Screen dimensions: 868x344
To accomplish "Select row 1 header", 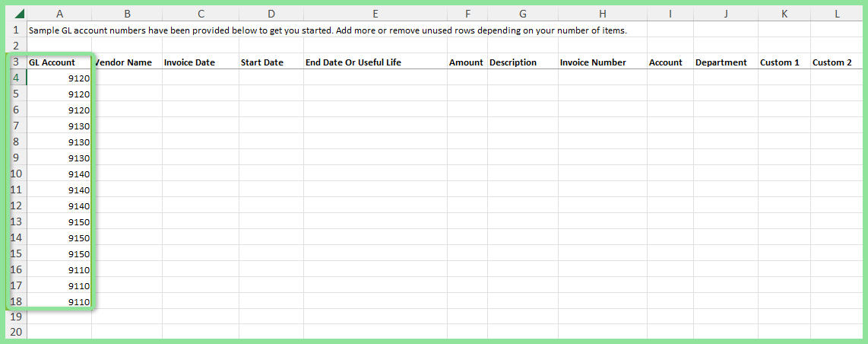I will (x=16, y=30).
